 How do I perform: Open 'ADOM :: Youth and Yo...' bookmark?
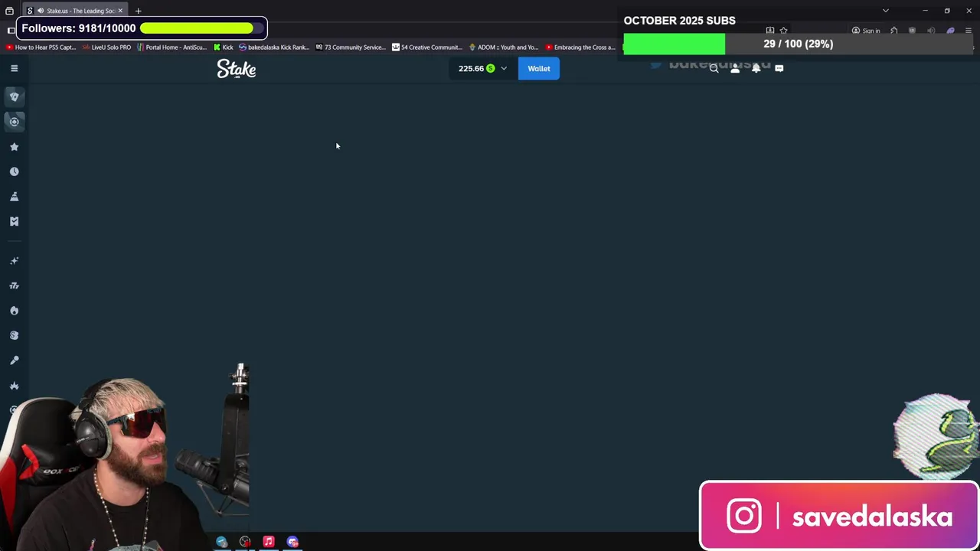504,47
